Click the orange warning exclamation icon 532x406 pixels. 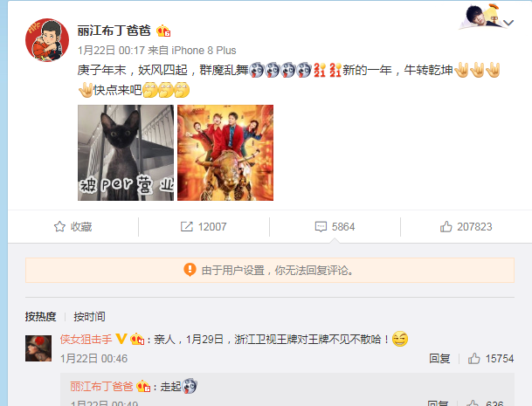pyautogui.click(x=190, y=270)
